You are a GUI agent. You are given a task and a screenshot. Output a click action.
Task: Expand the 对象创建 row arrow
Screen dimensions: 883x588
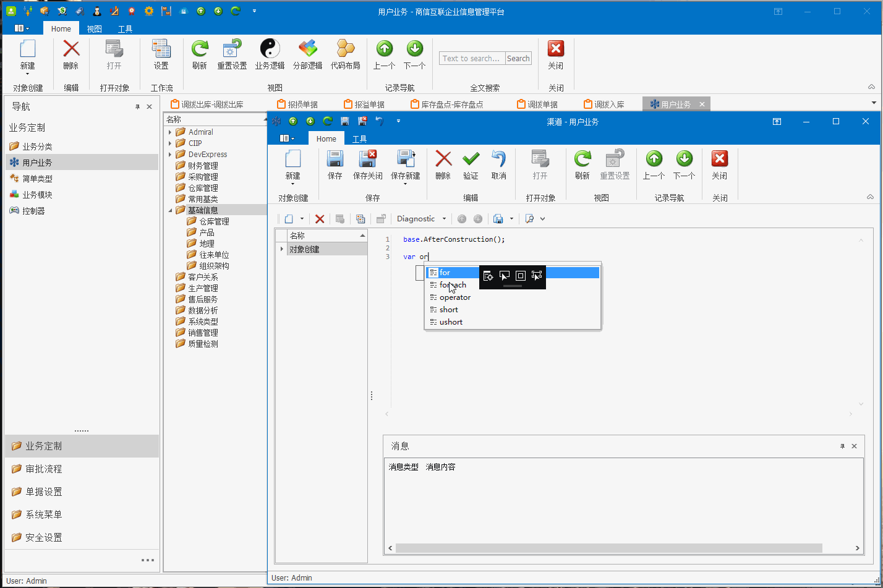[282, 249]
